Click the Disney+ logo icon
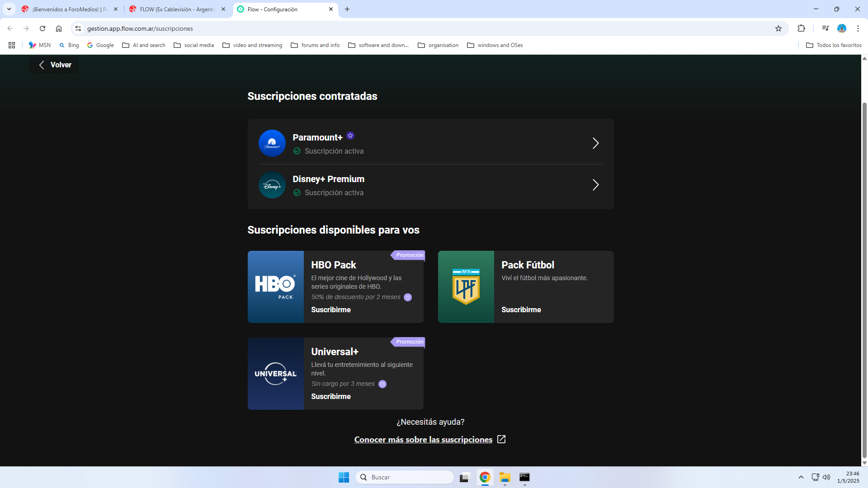Screen dimensions: 868x488 (x=272, y=185)
